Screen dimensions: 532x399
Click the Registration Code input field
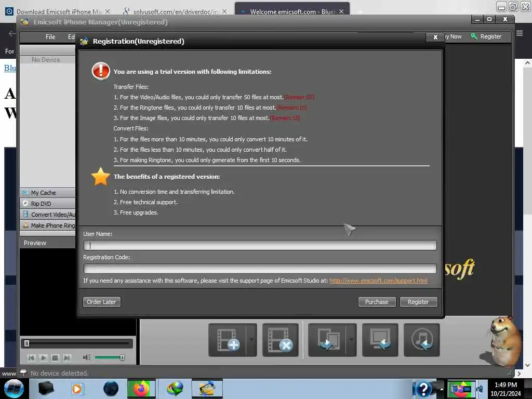tap(260, 269)
